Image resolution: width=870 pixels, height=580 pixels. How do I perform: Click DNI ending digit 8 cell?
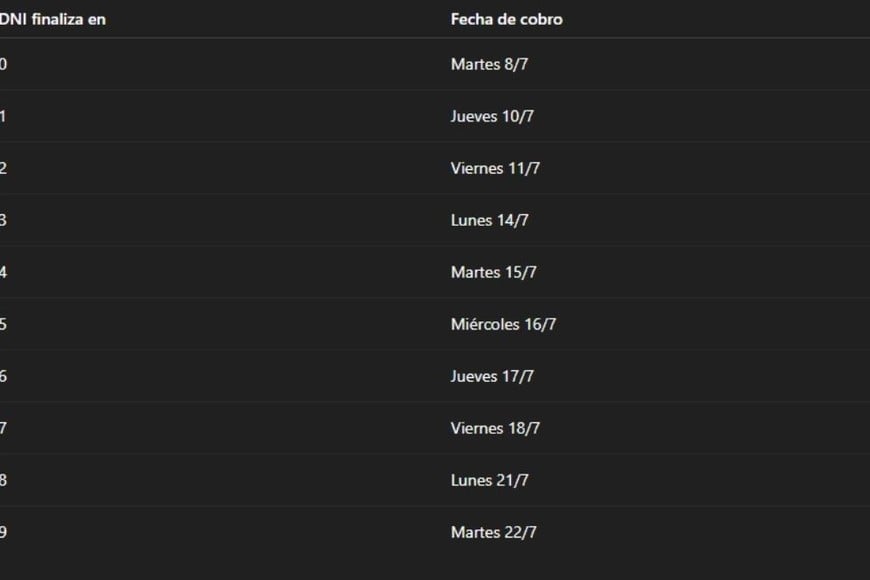click(4, 480)
